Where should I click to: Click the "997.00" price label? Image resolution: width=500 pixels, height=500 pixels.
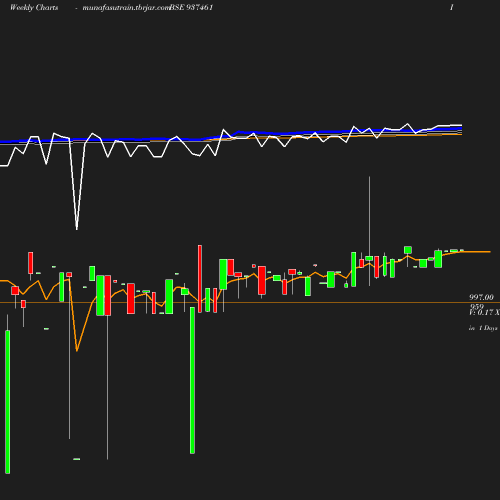[481, 297]
